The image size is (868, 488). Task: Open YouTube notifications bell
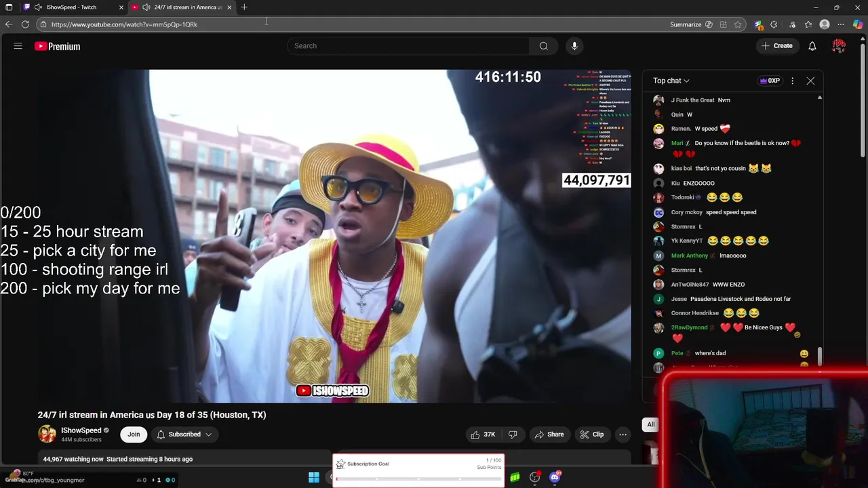coord(812,46)
